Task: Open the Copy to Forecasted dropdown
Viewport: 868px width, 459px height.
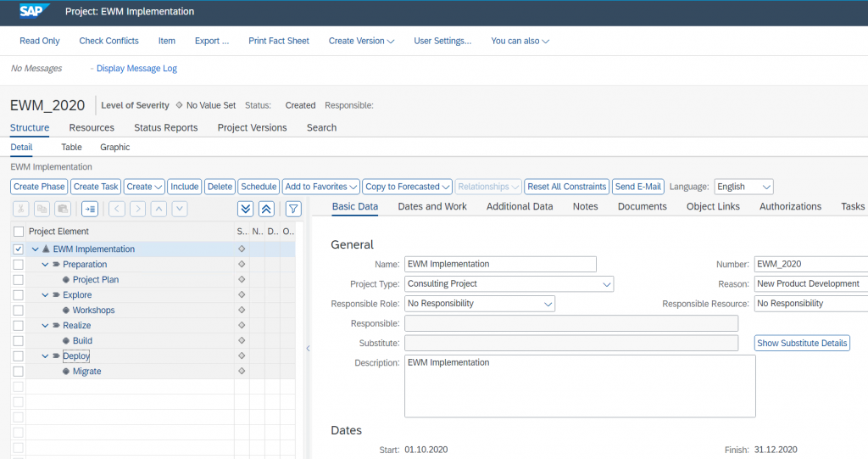Action: click(x=408, y=187)
